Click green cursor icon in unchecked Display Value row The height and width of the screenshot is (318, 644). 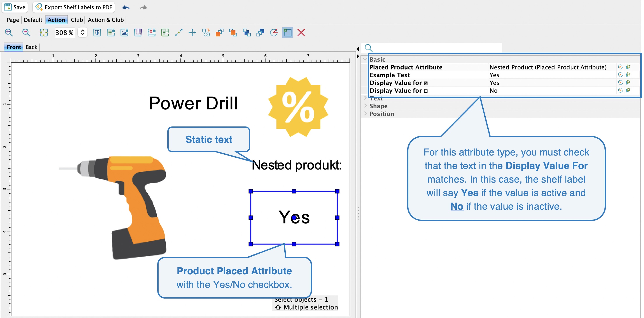tap(628, 90)
